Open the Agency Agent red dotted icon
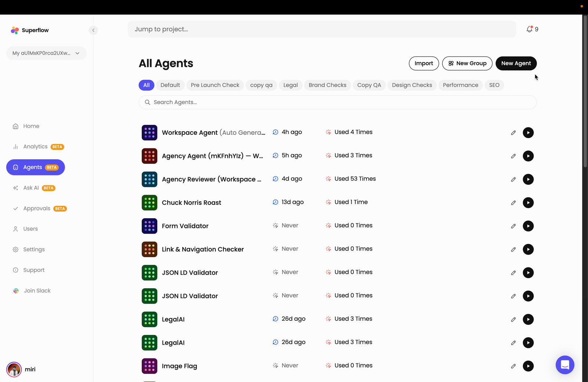Viewport: 588px width, 382px height. (150, 156)
